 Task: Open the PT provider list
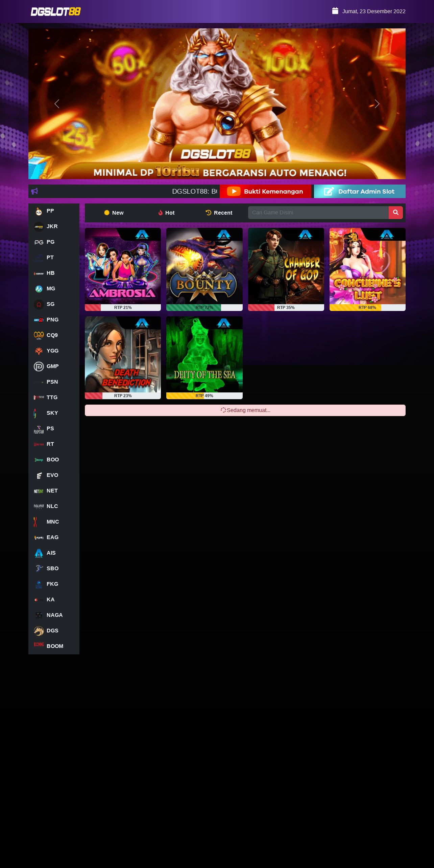[x=54, y=258]
